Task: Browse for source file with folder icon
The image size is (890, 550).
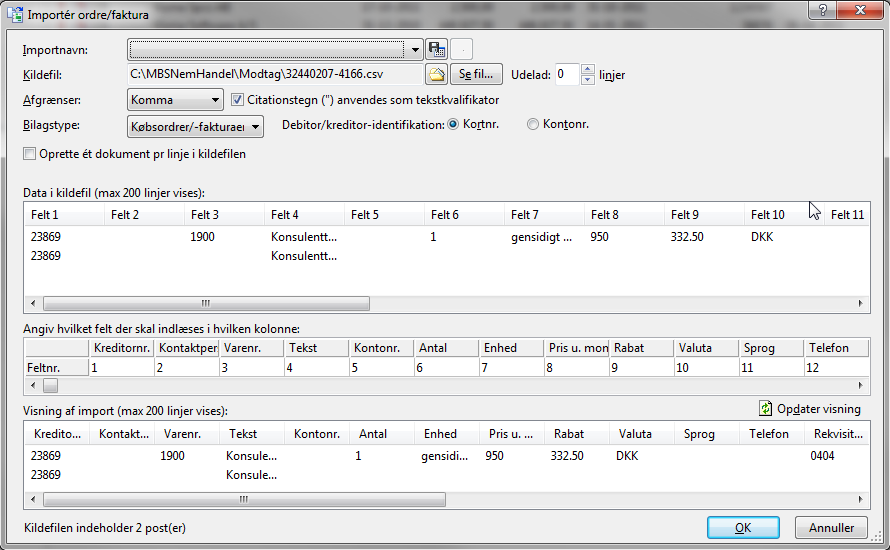Action: click(436, 74)
